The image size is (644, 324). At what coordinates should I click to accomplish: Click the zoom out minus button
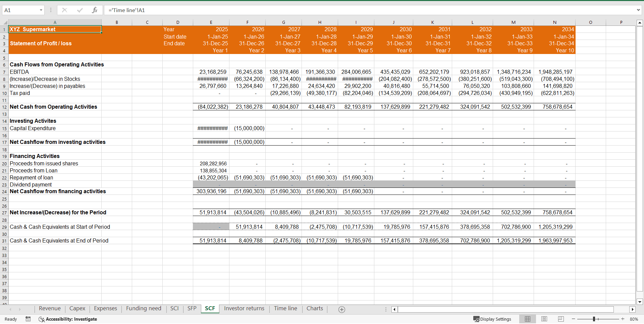pyautogui.click(x=574, y=319)
